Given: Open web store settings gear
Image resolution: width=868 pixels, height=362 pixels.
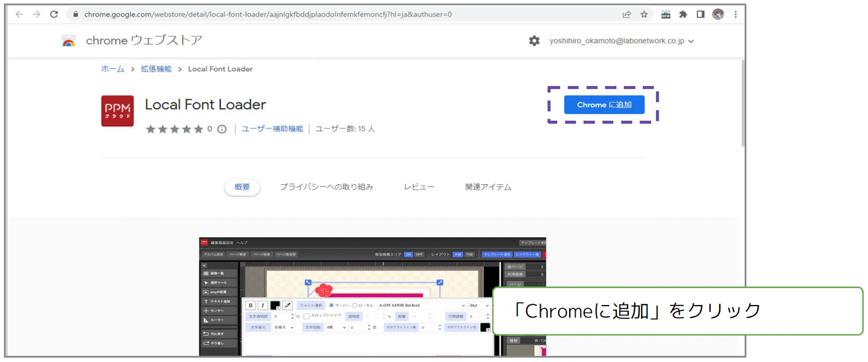Looking at the screenshot, I should [534, 41].
